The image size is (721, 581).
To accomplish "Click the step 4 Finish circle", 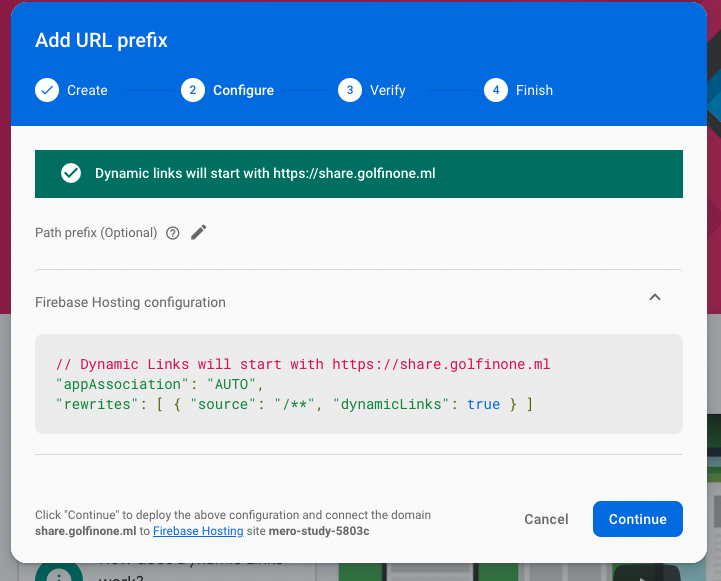I will [x=496, y=90].
